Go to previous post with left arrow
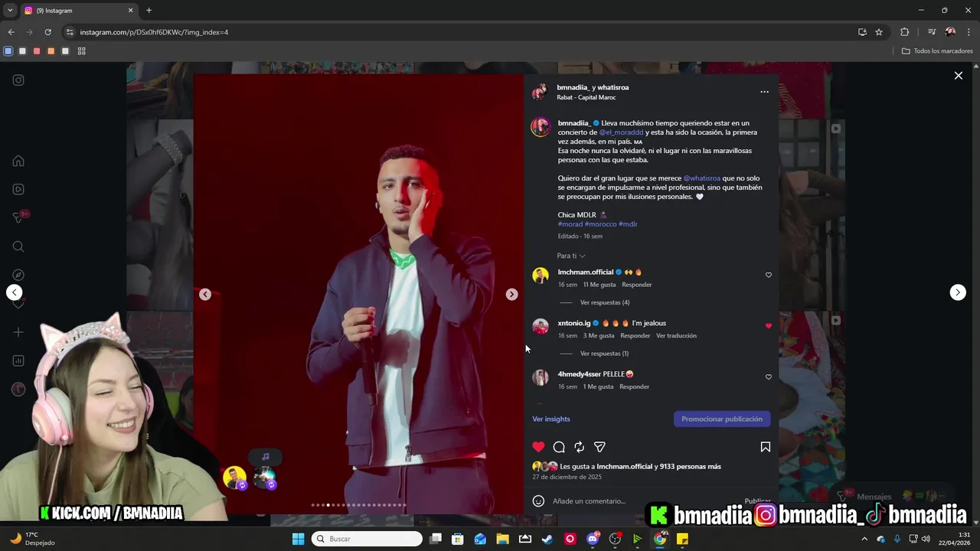This screenshot has width=980, height=551. pos(14,292)
